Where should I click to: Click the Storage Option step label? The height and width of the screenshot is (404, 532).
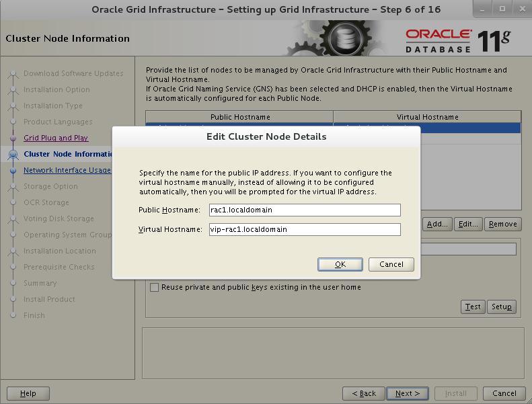click(x=50, y=186)
